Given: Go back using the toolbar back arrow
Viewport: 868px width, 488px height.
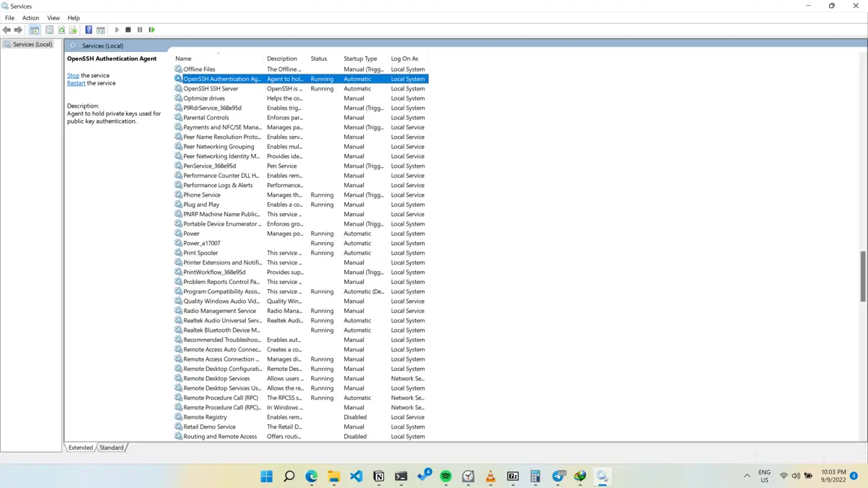Looking at the screenshot, I should (x=7, y=30).
